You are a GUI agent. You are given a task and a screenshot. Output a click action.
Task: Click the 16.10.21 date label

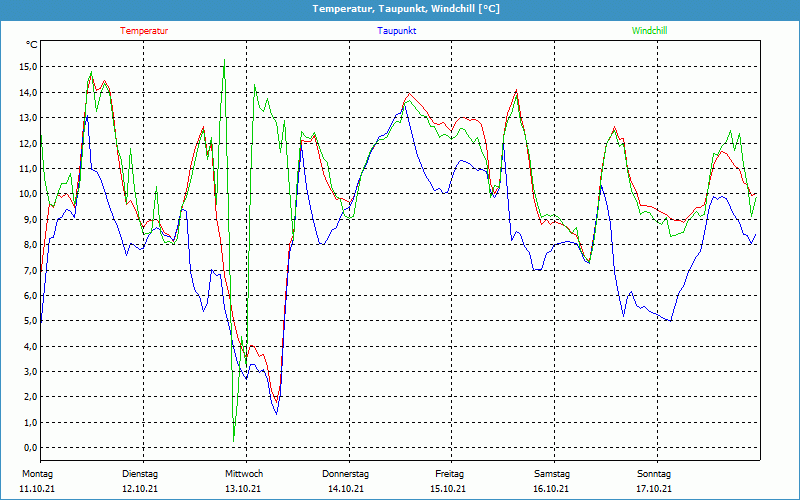click(551, 489)
